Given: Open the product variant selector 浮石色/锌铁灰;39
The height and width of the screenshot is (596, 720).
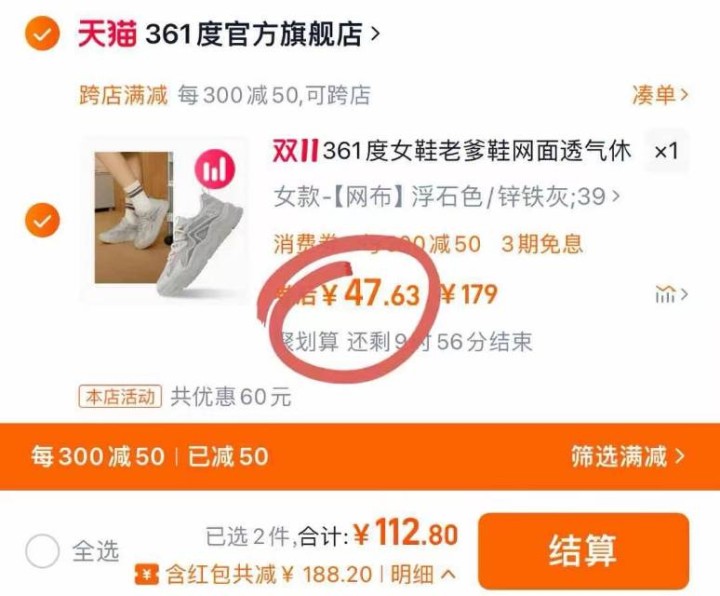Looking at the screenshot, I should tap(447, 197).
